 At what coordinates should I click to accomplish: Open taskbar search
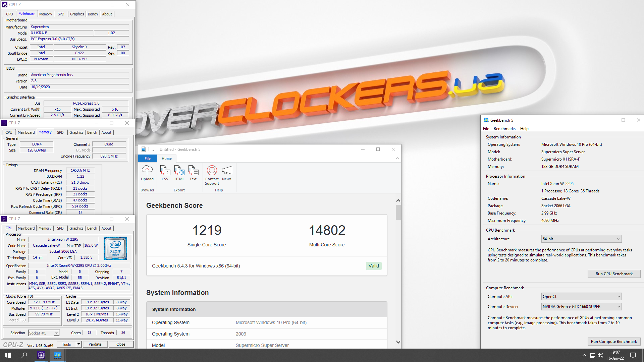(x=24, y=355)
